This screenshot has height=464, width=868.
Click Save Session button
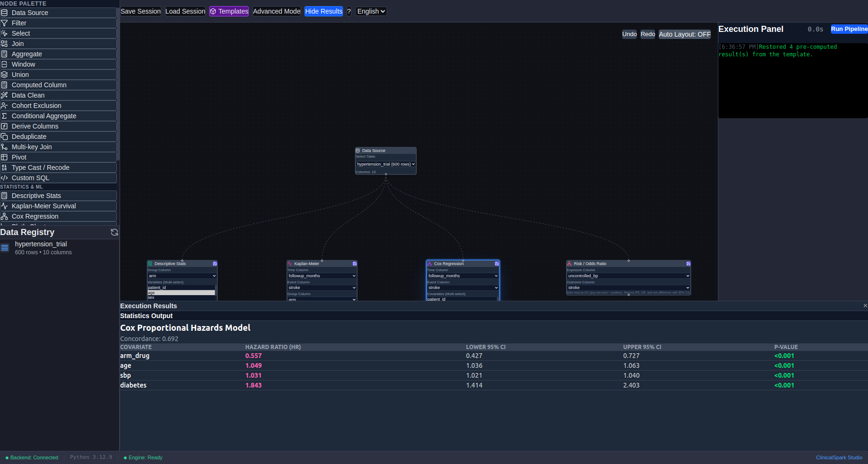[x=141, y=11]
